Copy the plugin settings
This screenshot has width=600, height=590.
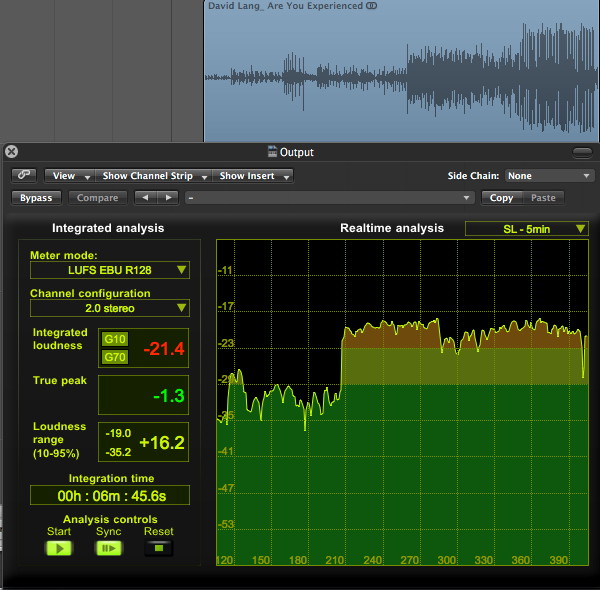tap(501, 198)
